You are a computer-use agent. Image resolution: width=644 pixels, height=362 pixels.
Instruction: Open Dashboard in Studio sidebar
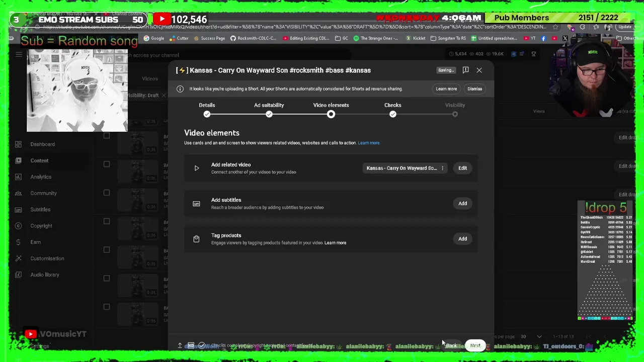pos(43,144)
